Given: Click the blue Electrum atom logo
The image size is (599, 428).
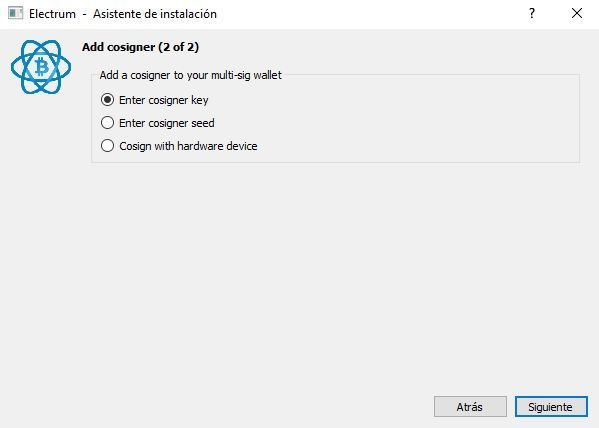Looking at the screenshot, I should point(41,67).
